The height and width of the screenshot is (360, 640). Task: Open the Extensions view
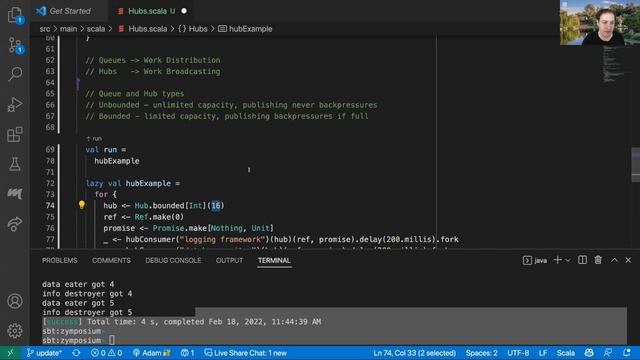click(x=15, y=134)
